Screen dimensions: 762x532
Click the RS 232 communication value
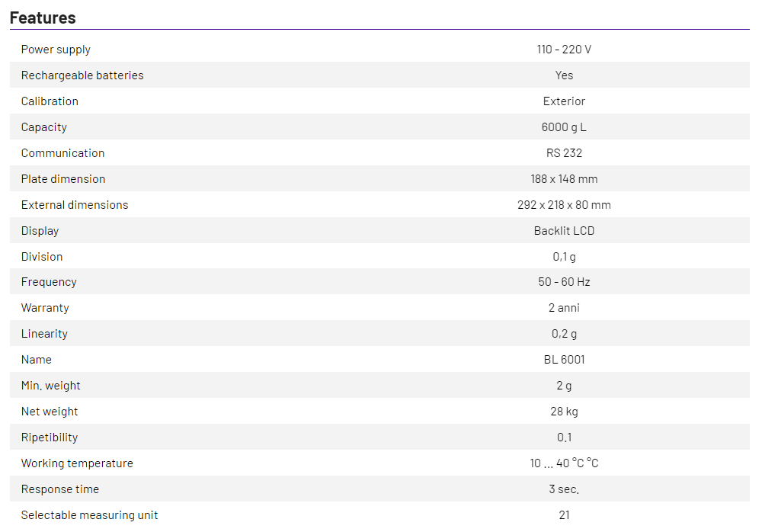tap(564, 153)
